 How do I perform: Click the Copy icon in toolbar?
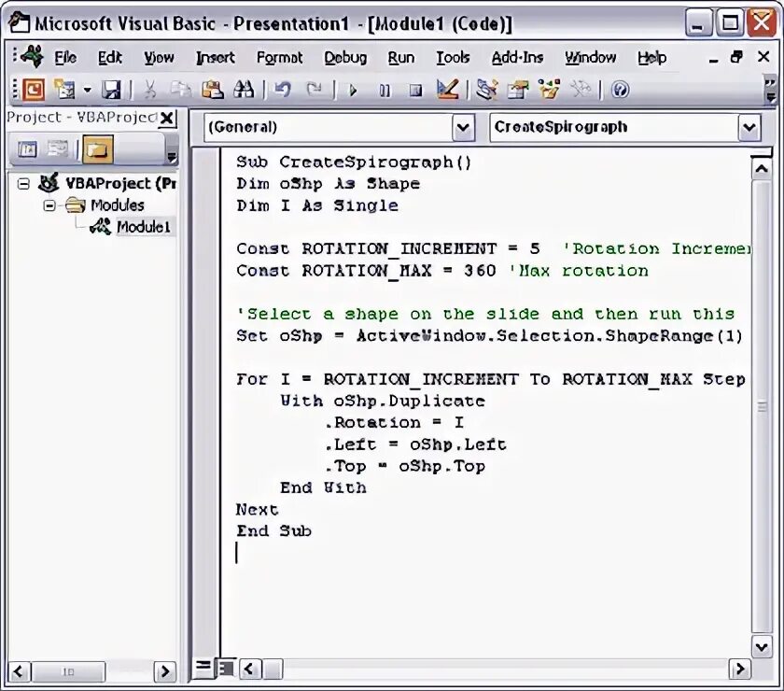(180, 90)
